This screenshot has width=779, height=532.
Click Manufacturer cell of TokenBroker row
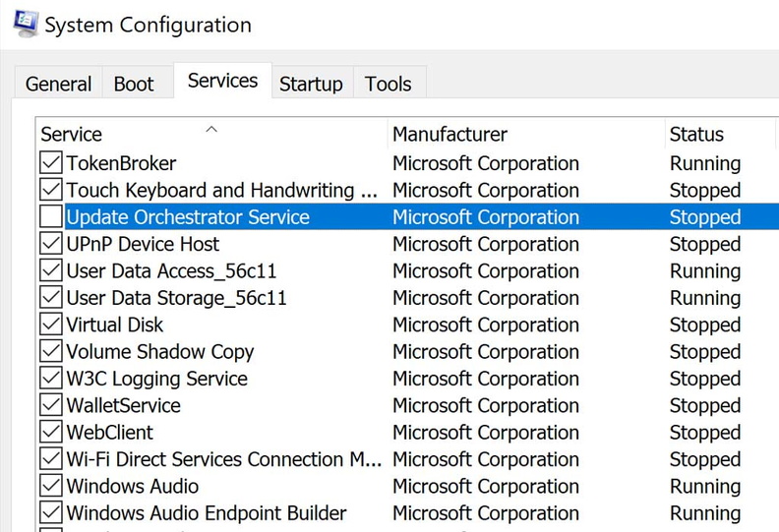486,163
